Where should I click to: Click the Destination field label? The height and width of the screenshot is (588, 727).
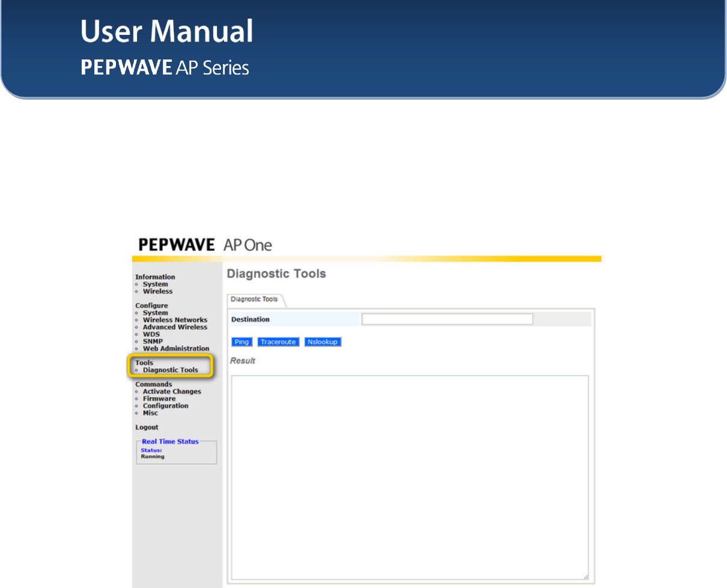pyautogui.click(x=251, y=320)
